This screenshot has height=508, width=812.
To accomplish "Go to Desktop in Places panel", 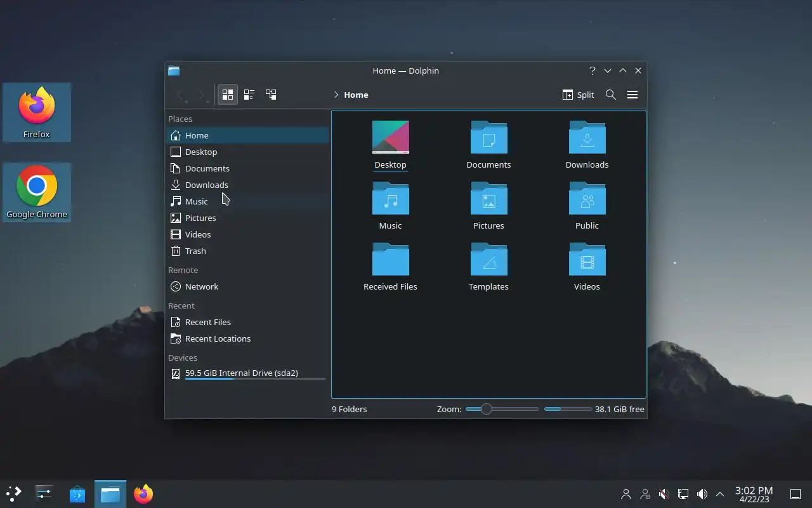I will (x=247, y=152).
